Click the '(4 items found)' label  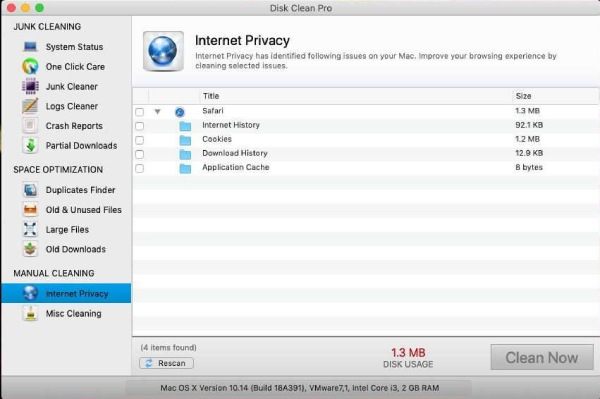click(x=168, y=347)
